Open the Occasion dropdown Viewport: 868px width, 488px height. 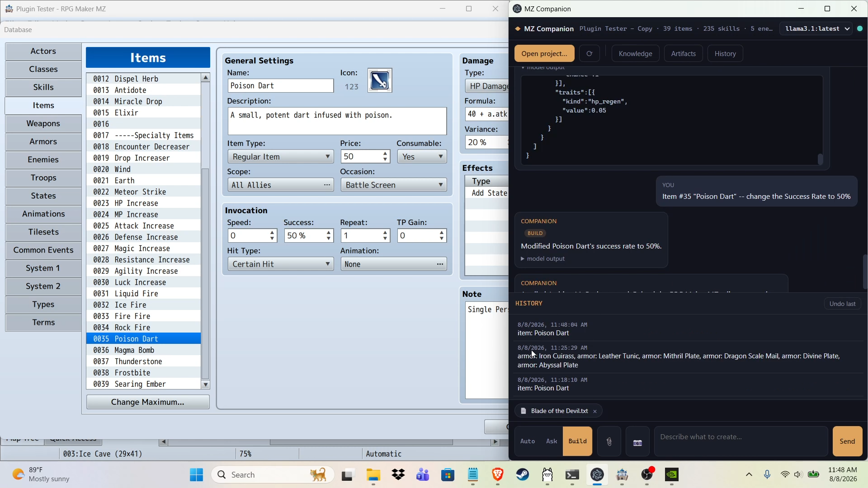tap(394, 185)
